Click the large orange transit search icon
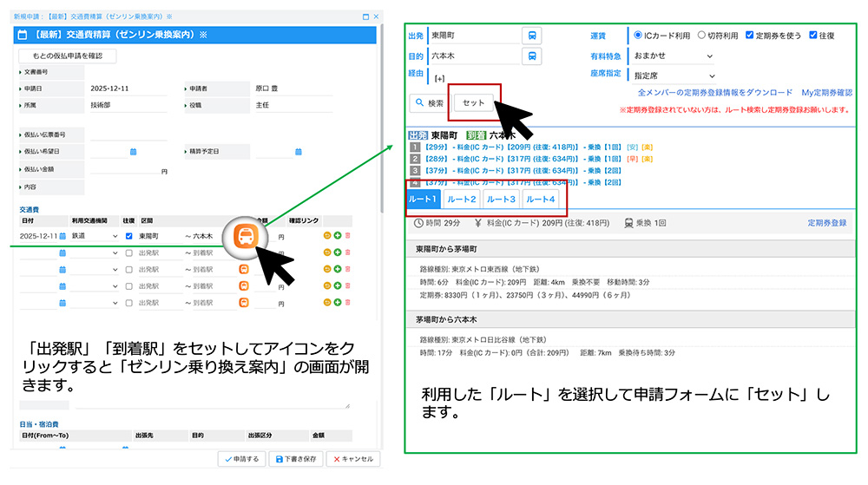Viewport: 868px width, 485px height. point(246,235)
